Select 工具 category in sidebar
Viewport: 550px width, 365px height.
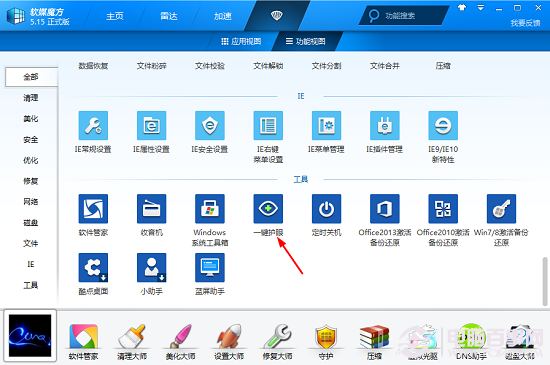[x=31, y=285]
